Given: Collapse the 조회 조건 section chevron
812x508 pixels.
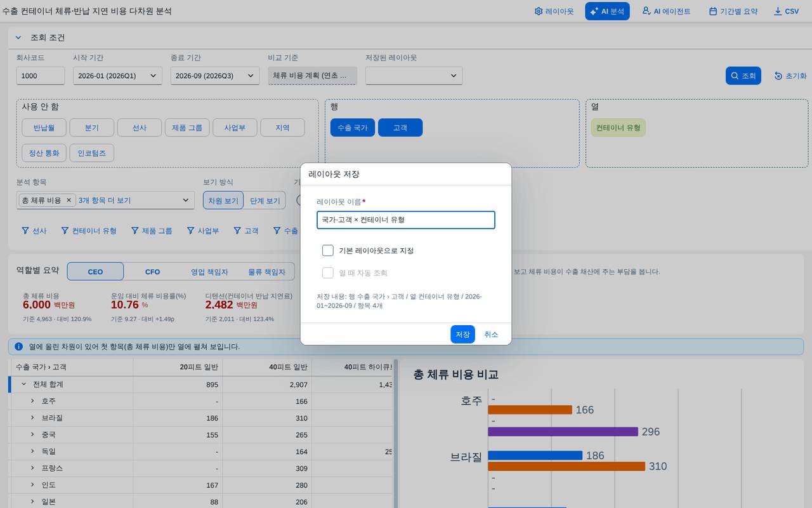Looking at the screenshot, I should tap(18, 37).
